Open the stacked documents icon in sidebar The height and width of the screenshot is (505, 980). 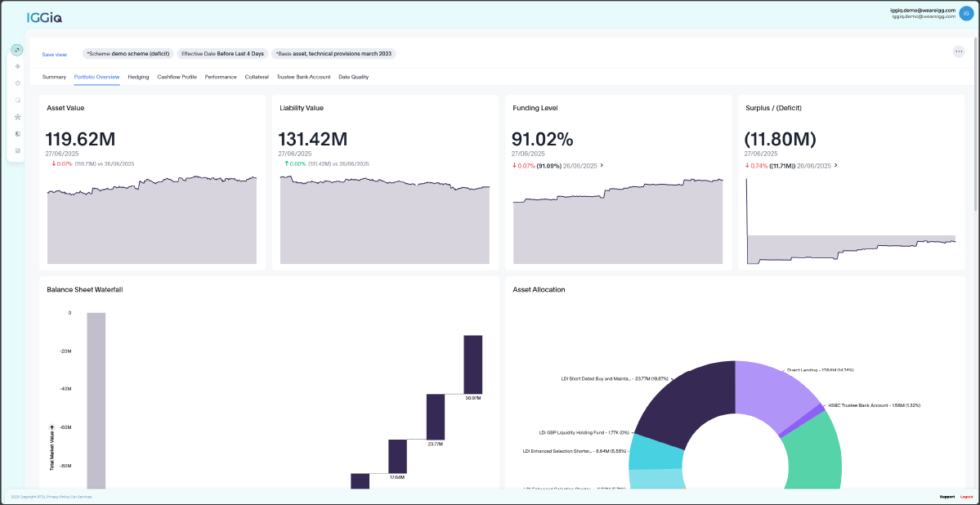[x=17, y=134]
